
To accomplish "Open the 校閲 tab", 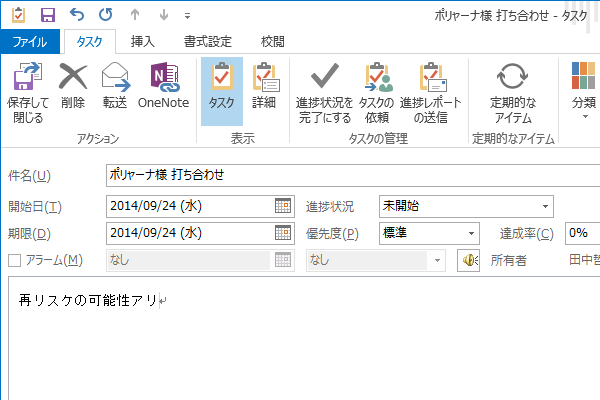I will (x=272, y=41).
